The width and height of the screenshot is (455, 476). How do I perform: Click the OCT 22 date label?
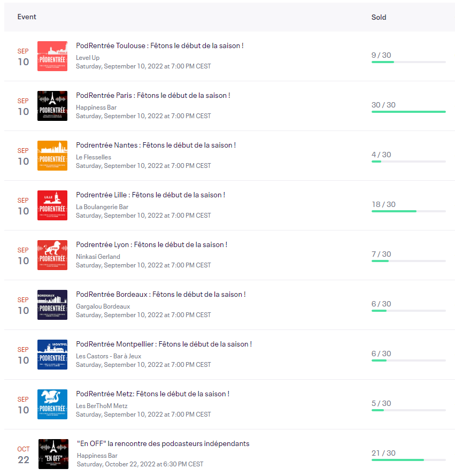tap(24, 455)
